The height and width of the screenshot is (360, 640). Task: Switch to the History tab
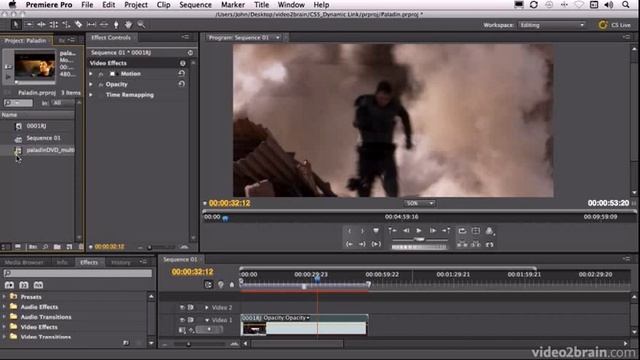(121, 262)
